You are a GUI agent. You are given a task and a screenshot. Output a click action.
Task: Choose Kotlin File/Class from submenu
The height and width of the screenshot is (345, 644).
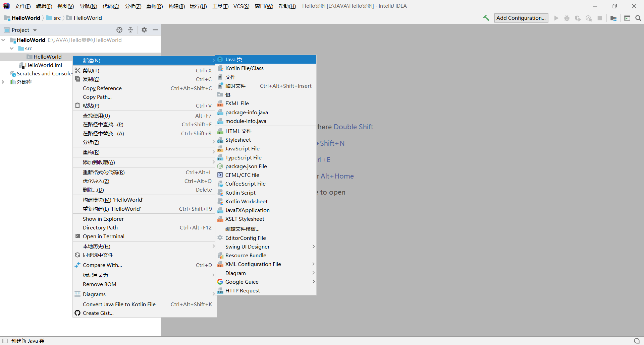(x=266, y=68)
